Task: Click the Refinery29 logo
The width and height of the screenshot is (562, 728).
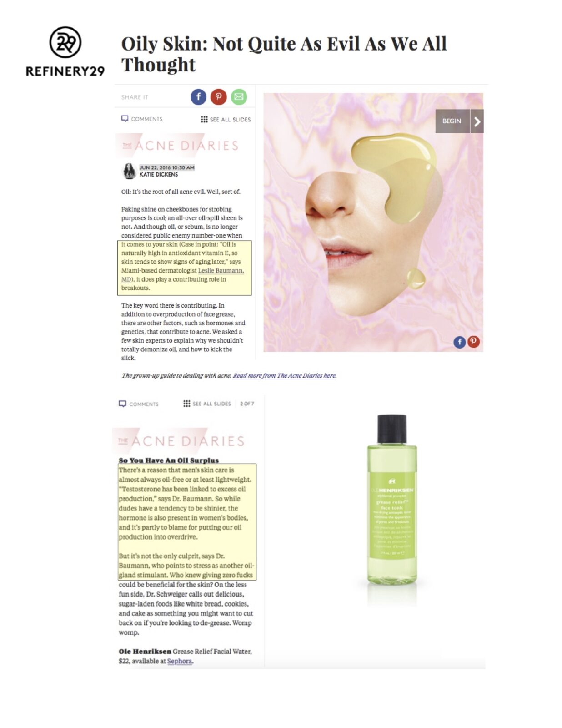Action: click(x=65, y=51)
